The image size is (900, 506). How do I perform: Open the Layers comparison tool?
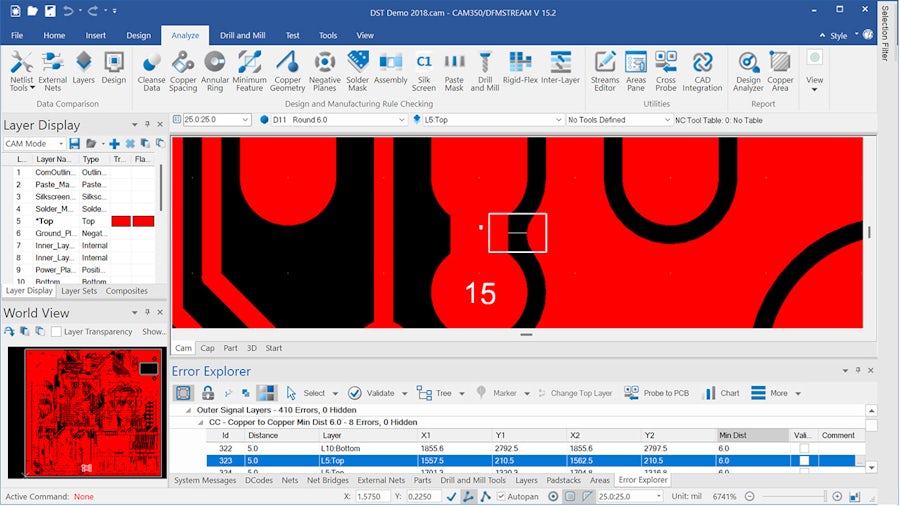(x=83, y=68)
